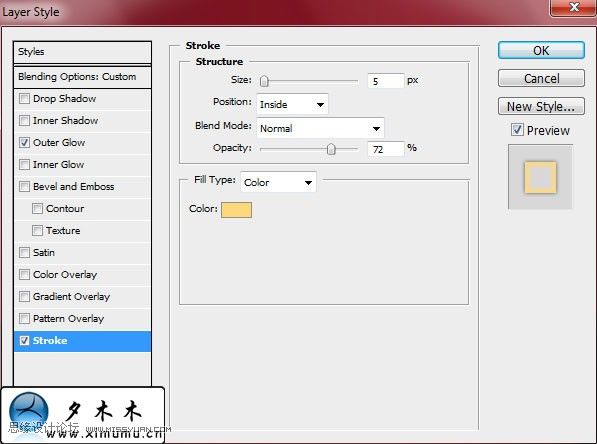Select the Styles list entry

pos(82,52)
